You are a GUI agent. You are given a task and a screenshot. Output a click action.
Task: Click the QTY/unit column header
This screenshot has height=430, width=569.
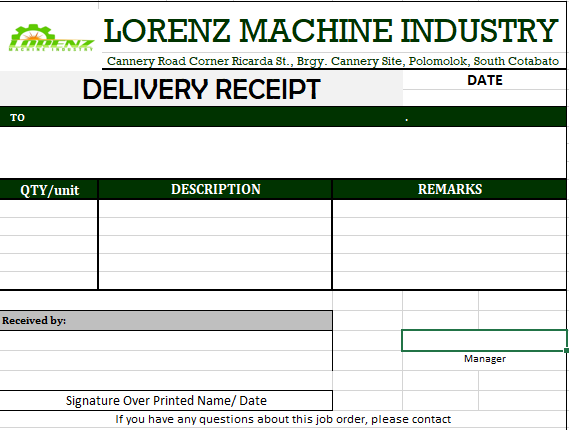[x=49, y=190]
